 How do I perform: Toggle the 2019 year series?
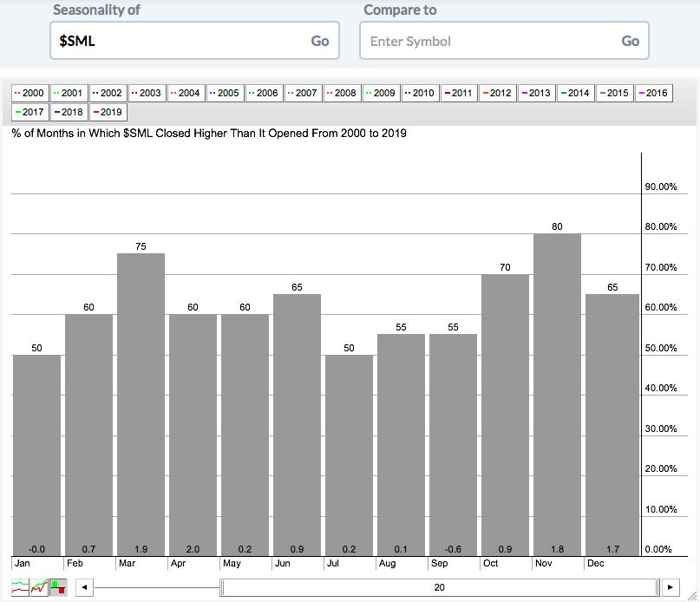coord(108,112)
